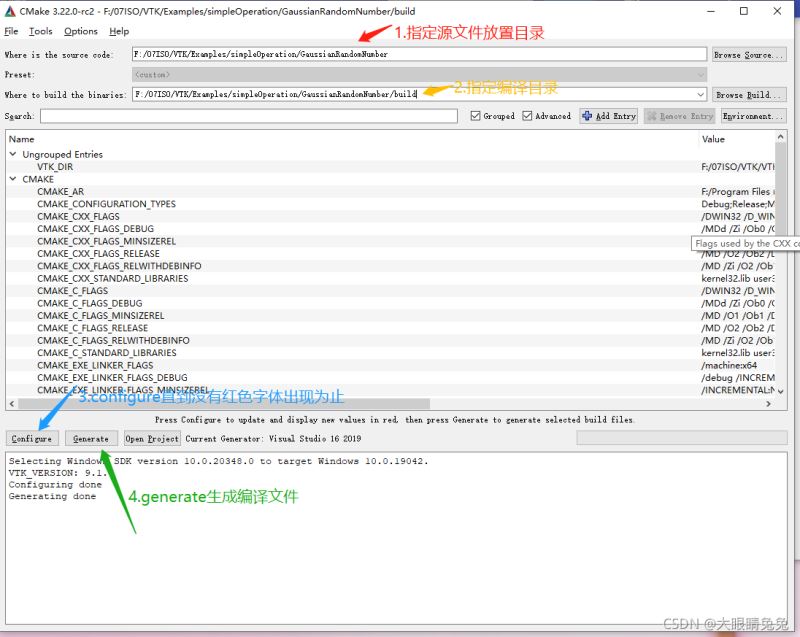This screenshot has width=800, height=637.
Task: Click the Windows SDK version output line
Action: coord(218,461)
